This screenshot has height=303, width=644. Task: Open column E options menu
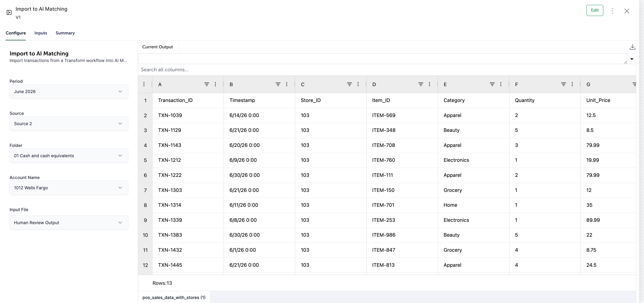[501, 84]
